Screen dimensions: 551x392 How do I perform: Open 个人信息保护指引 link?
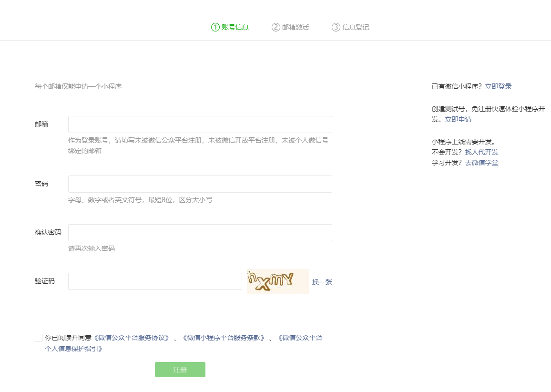click(x=73, y=349)
